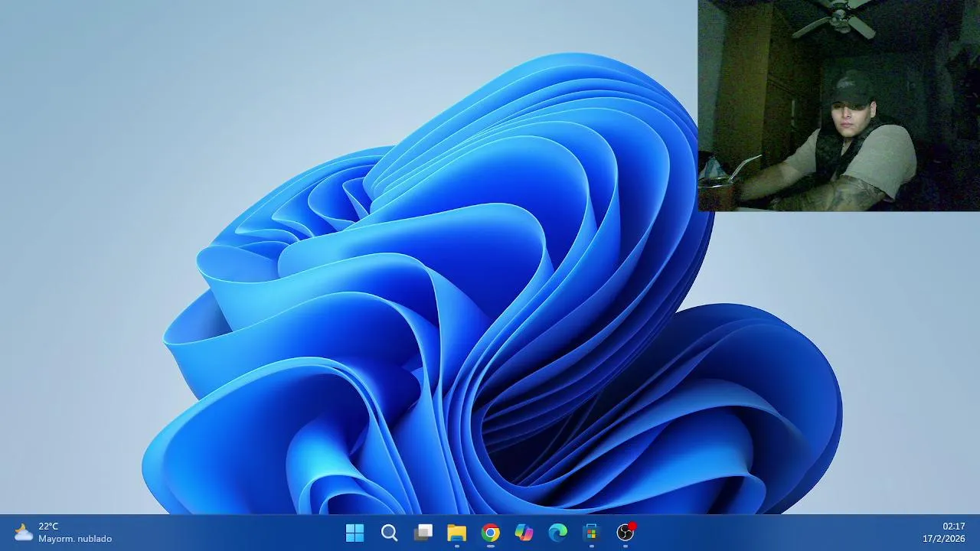The image size is (980, 551).
Task: Launch Google Chrome from the taskbar
Action: (x=490, y=533)
